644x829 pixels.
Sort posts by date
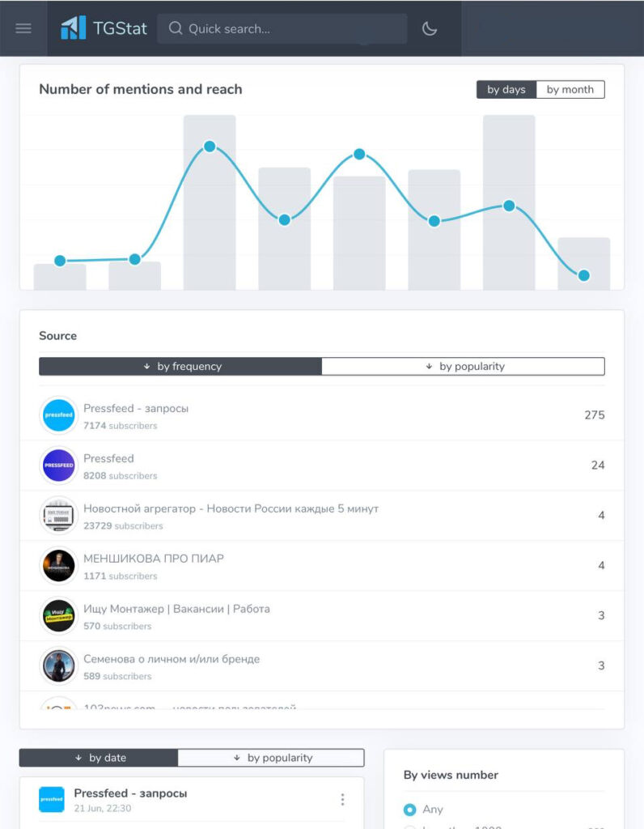(x=98, y=758)
